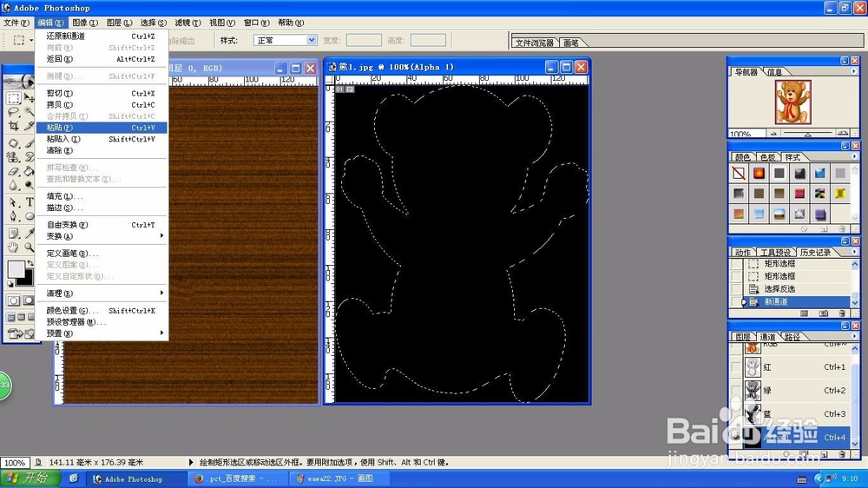
Task: Create new snapshot camera icon in History
Action: pyautogui.click(x=823, y=313)
